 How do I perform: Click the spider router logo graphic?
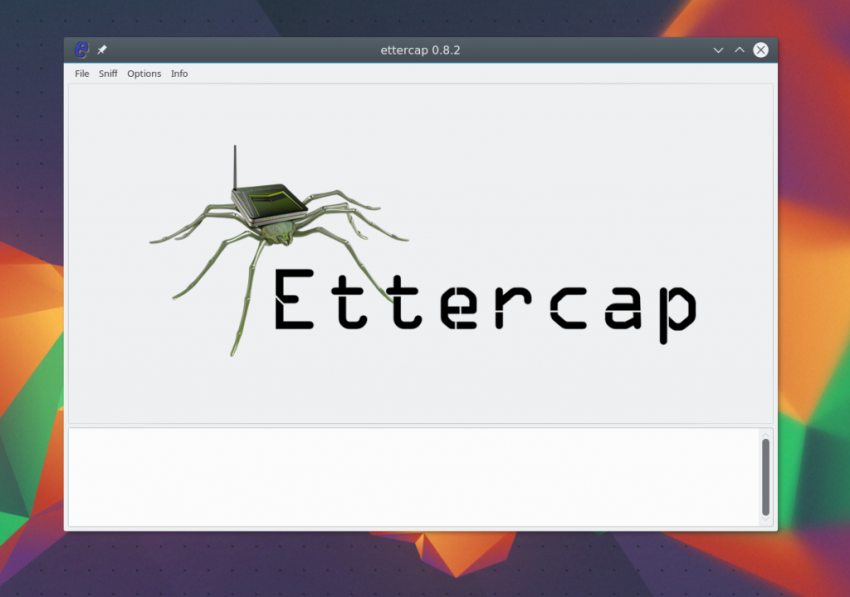point(270,215)
